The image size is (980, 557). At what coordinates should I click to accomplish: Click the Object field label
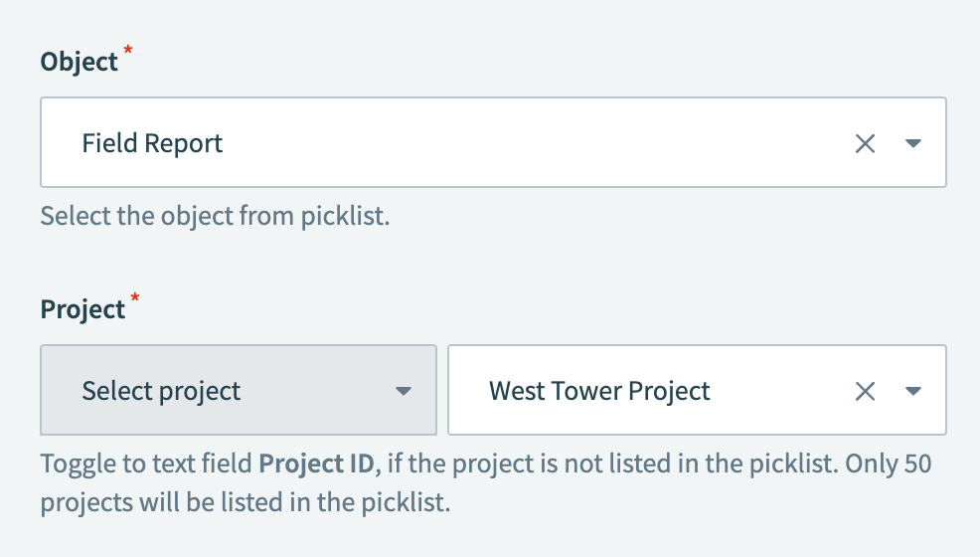79,62
